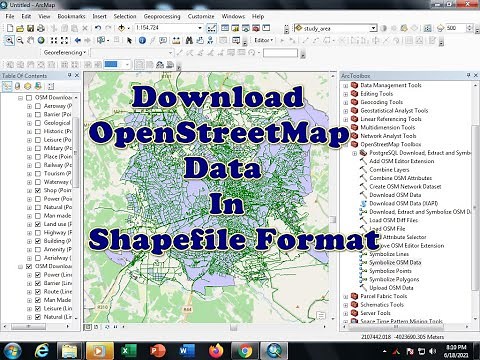Image resolution: width=480 pixels, height=360 pixels.
Task: Open the map scale dropdown
Action: coord(200,28)
